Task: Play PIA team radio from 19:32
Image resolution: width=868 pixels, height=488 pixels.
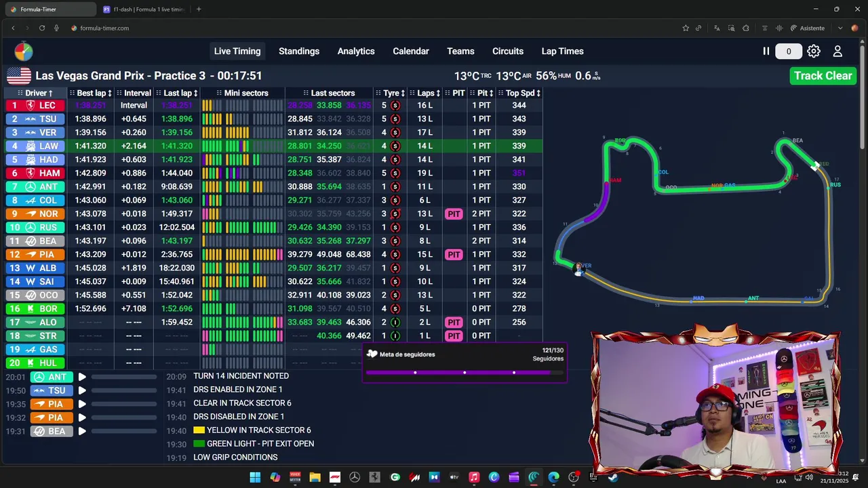Action: [82, 418]
